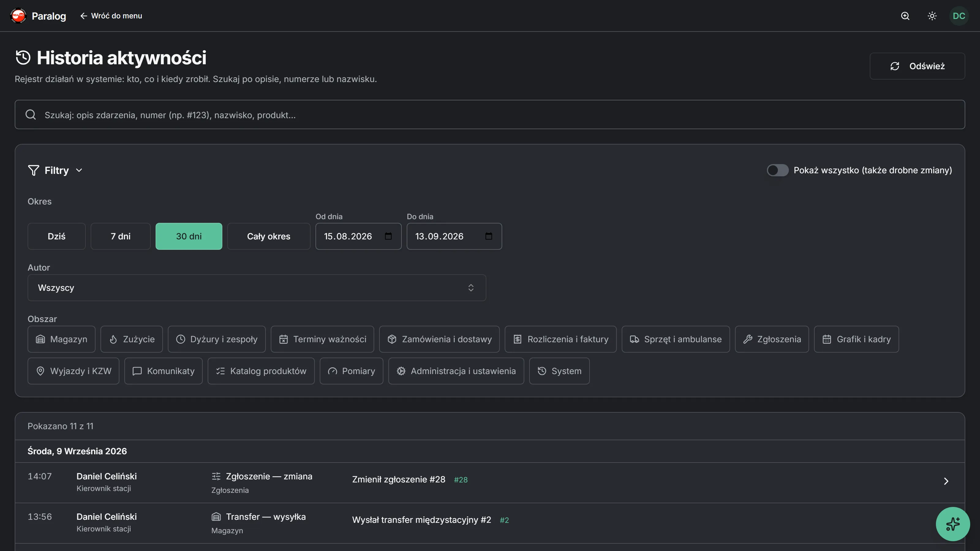Click 'Daniel Celiński' in the 13:56 row
The image size is (980, 551).
pos(107,516)
